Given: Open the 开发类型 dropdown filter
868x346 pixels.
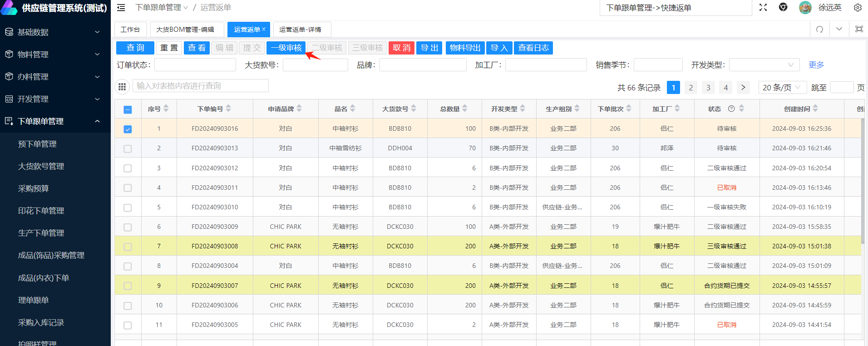Looking at the screenshot, I should (764, 65).
